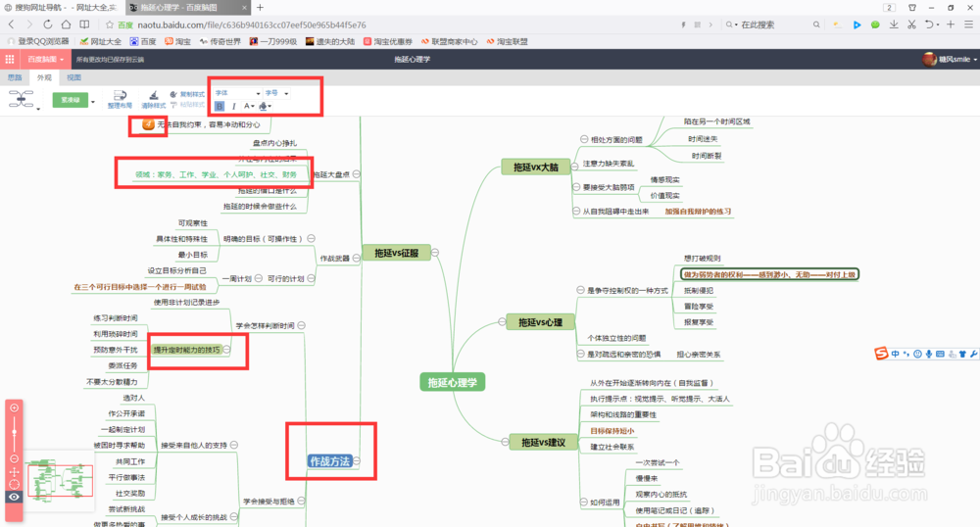The height and width of the screenshot is (527, 980).
Task: Open the apps grid icon in header
Action: click(10, 60)
